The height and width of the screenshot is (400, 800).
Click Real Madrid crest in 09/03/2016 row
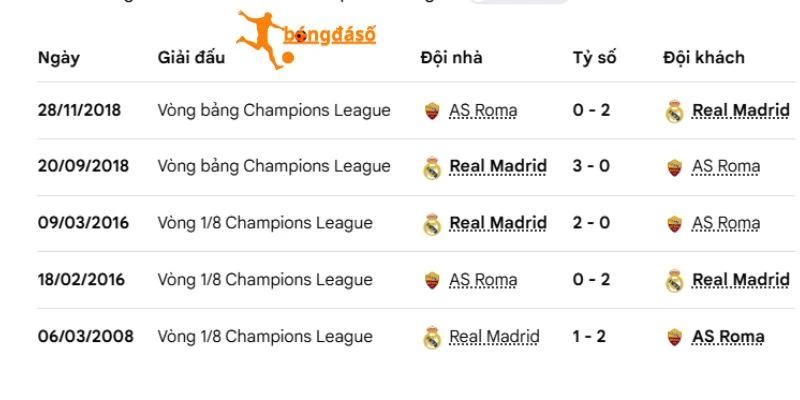[x=432, y=224]
